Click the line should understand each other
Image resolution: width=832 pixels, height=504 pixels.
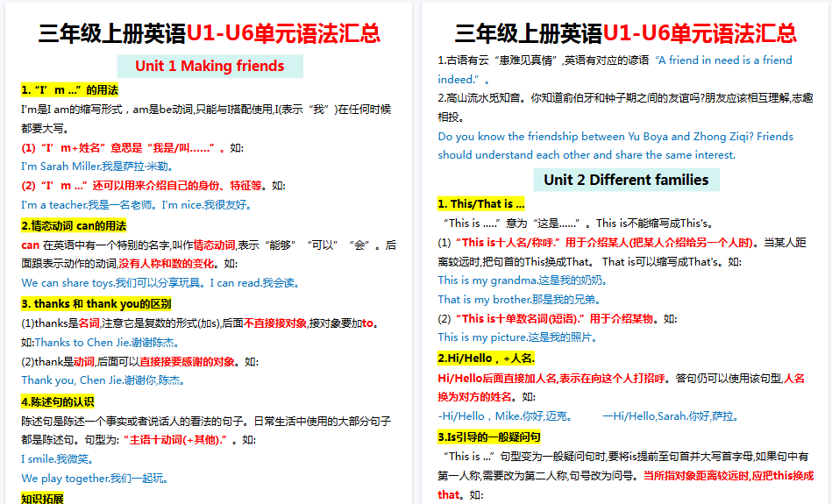[x=587, y=154]
